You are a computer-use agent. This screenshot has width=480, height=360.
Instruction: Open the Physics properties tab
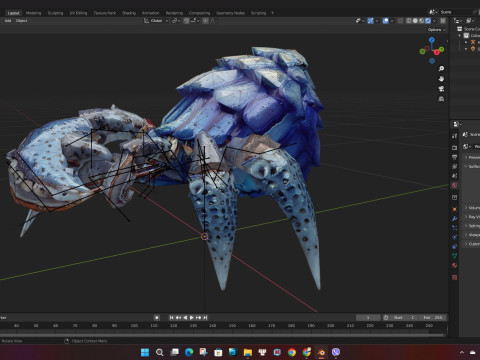tap(454, 237)
